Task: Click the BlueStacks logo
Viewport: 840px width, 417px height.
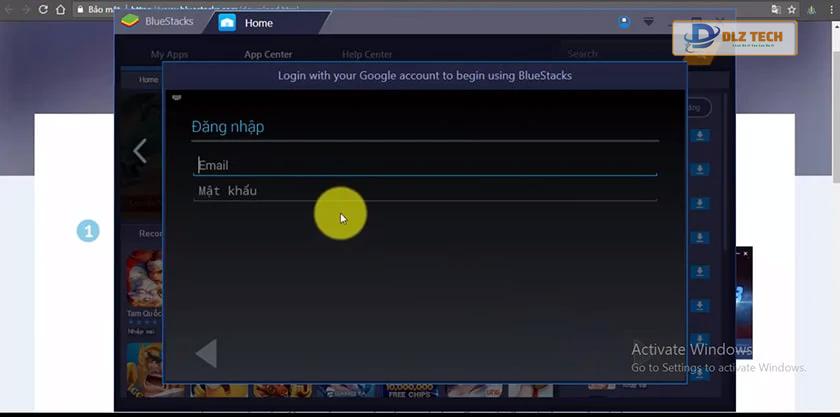Action: click(x=130, y=21)
